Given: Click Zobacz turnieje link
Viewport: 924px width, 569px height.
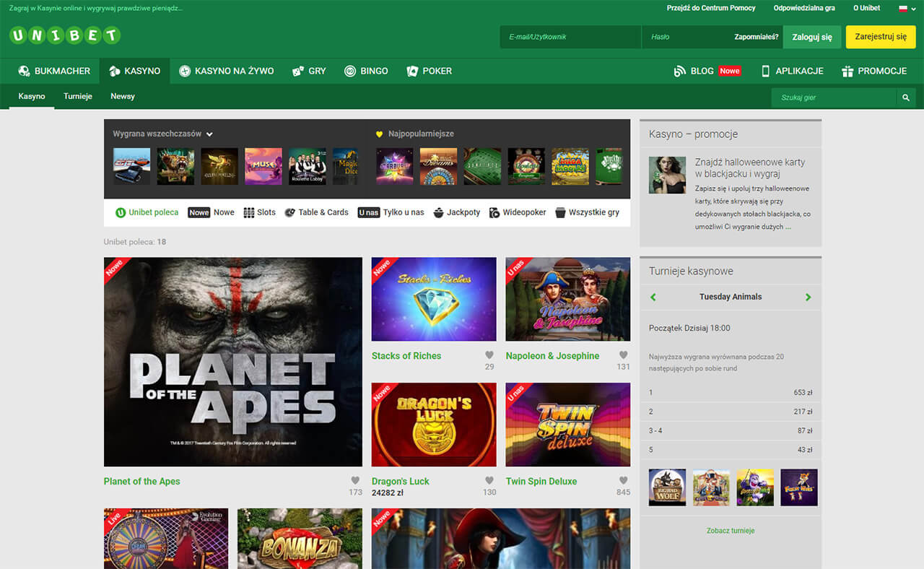Looking at the screenshot, I should tap(731, 531).
